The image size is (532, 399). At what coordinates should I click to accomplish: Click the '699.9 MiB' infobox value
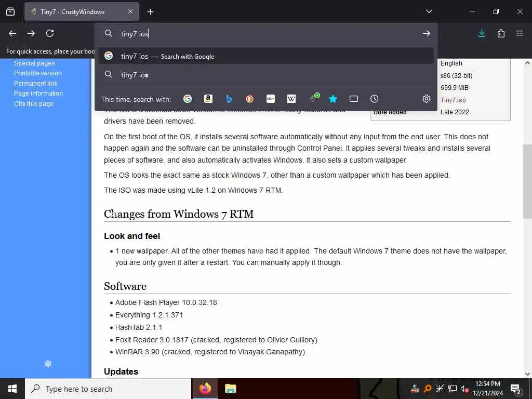point(454,87)
